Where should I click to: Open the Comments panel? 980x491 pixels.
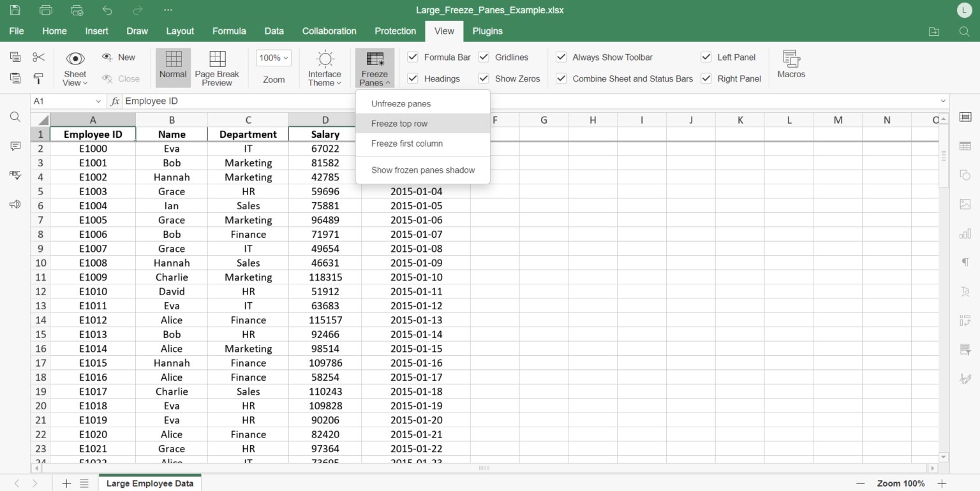[x=15, y=146]
